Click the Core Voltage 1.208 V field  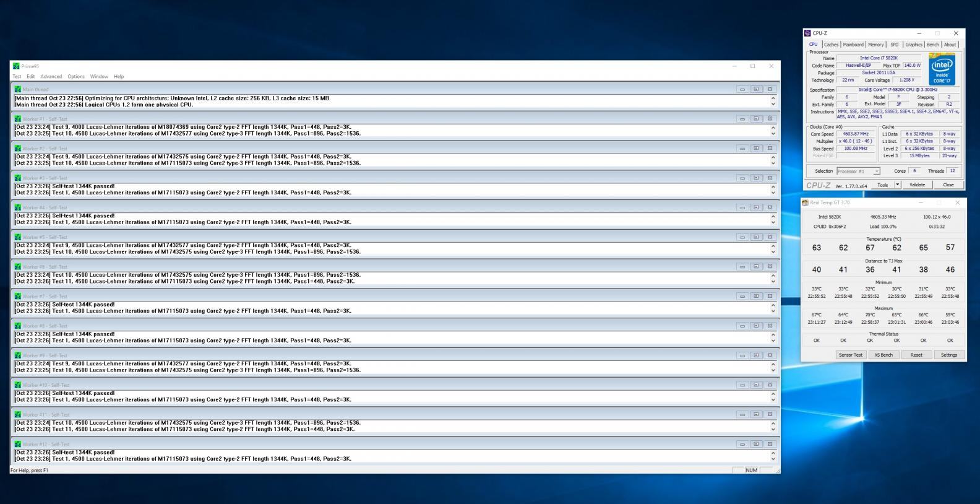pos(906,80)
